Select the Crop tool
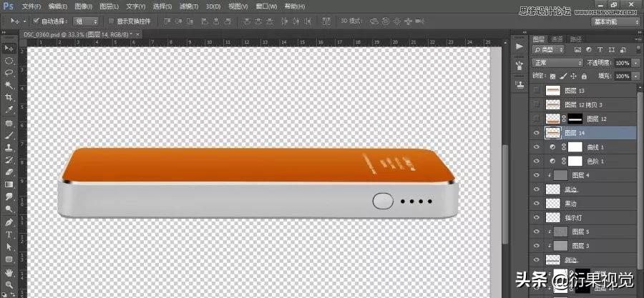The image size is (644, 298). pyautogui.click(x=9, y=97)
